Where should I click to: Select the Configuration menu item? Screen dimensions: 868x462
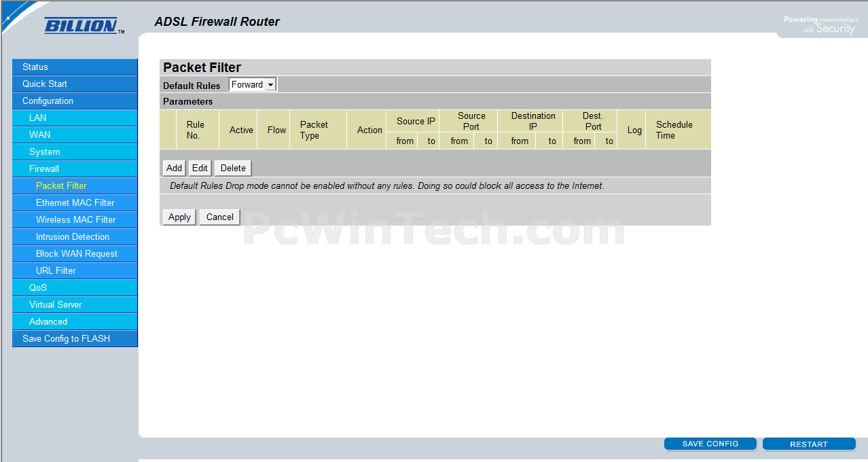tap(75, 101)
